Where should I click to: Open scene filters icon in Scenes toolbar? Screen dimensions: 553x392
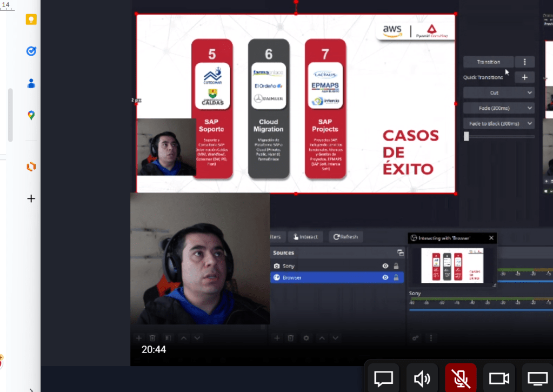(x=168, y=338)
